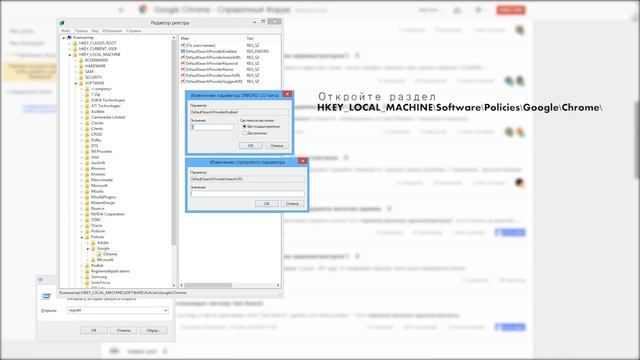Click the DTS folder icon
640x360 pixels.
pyautogui.click(x=87, y=146)
